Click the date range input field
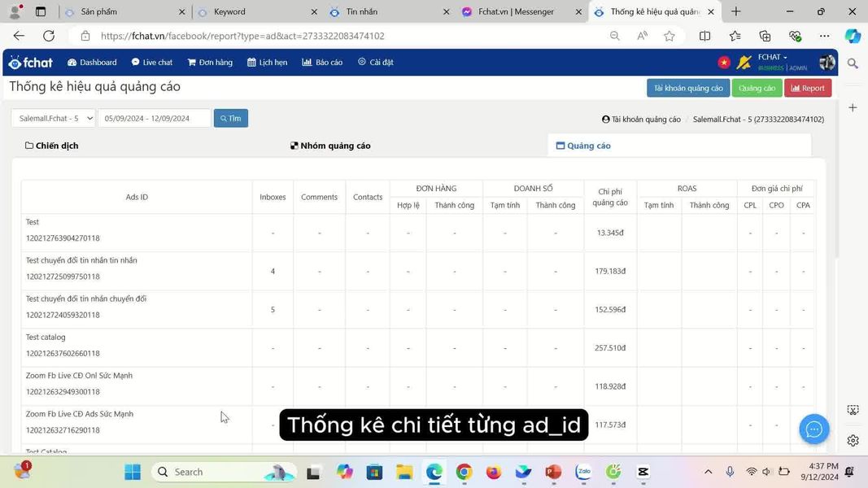Viewport: 868px width, 488px height. [155, 119]
